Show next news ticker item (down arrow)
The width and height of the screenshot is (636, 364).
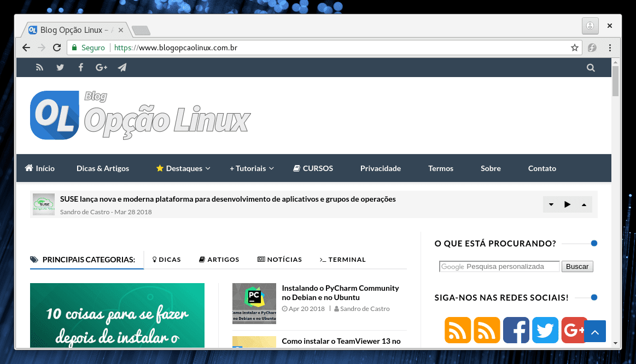pyautogui.click(x=551, y=205)
